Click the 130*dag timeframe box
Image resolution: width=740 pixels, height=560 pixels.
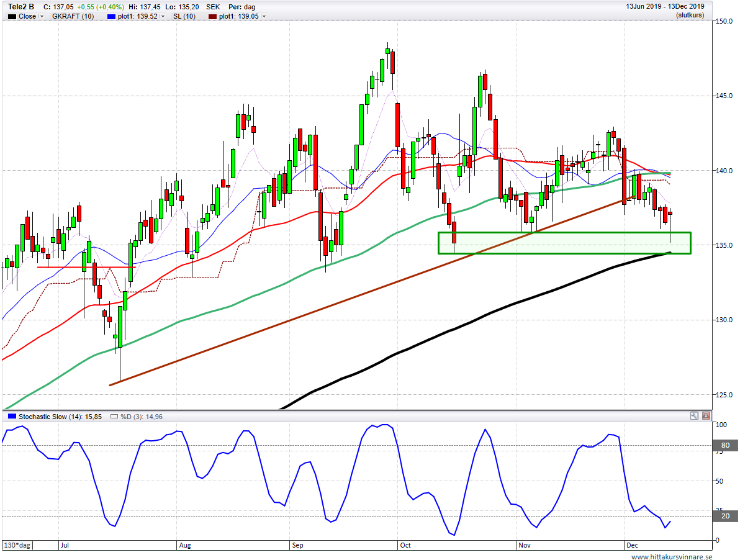pyautogui.click(x=17, y=545)
